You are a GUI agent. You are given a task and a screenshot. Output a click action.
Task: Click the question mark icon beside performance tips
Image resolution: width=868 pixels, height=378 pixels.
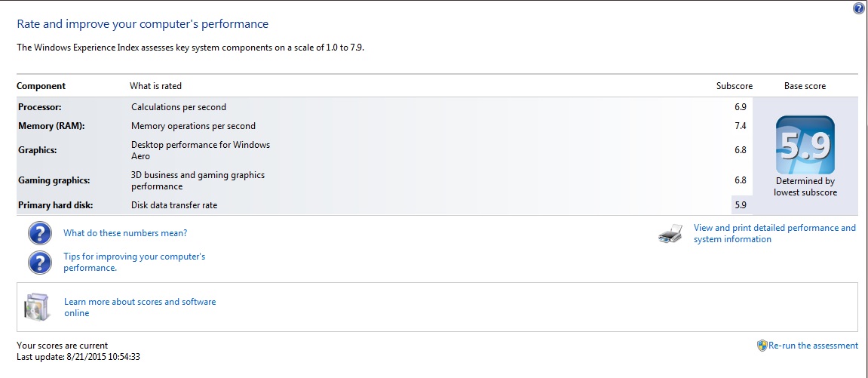click(x=40, y=263)
